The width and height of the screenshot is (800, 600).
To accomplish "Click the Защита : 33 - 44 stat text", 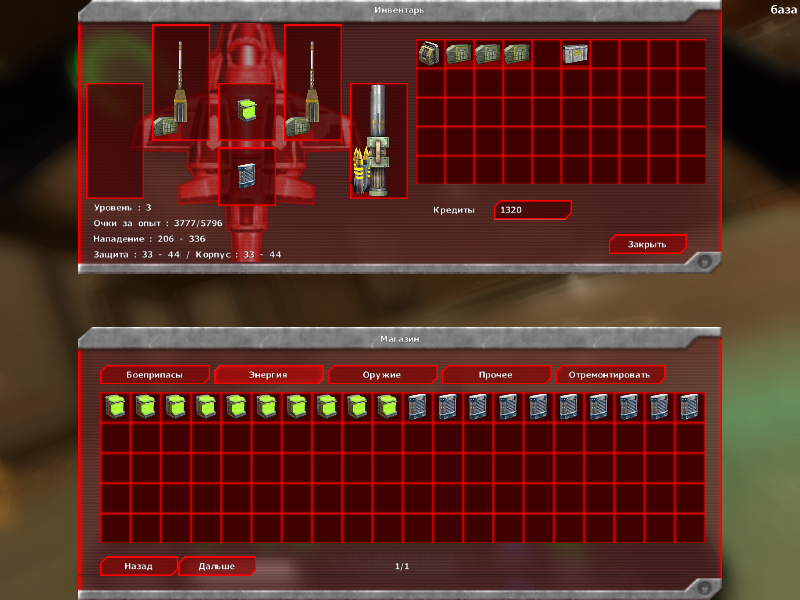I will point(137,254).
